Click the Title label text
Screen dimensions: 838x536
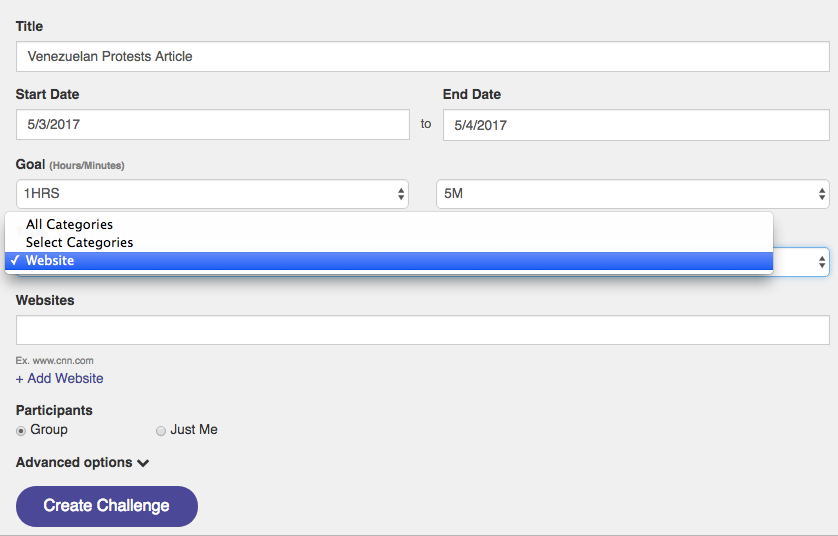(x=29, y=26)
